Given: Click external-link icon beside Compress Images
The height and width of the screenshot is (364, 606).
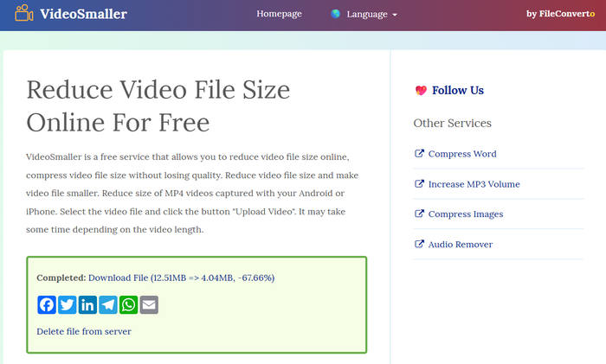Looking at the screenshot, I should pyautogui.click(x=419, y=214).
